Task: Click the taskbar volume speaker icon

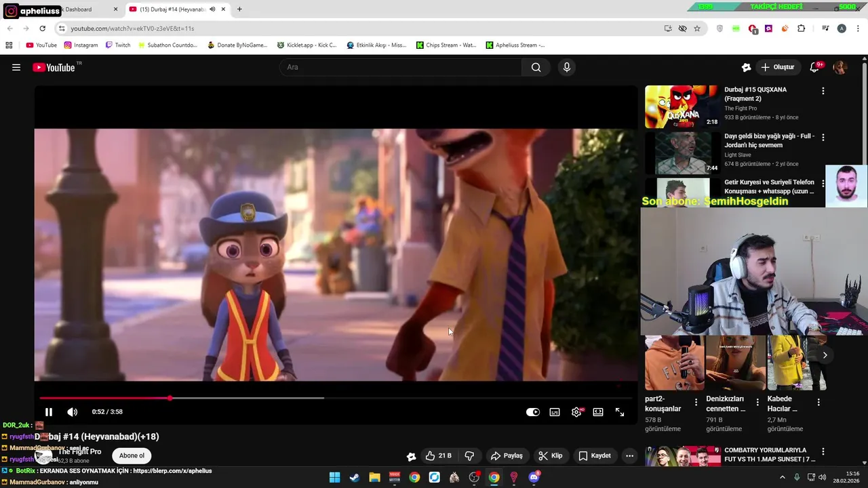Action: point(822,477)
